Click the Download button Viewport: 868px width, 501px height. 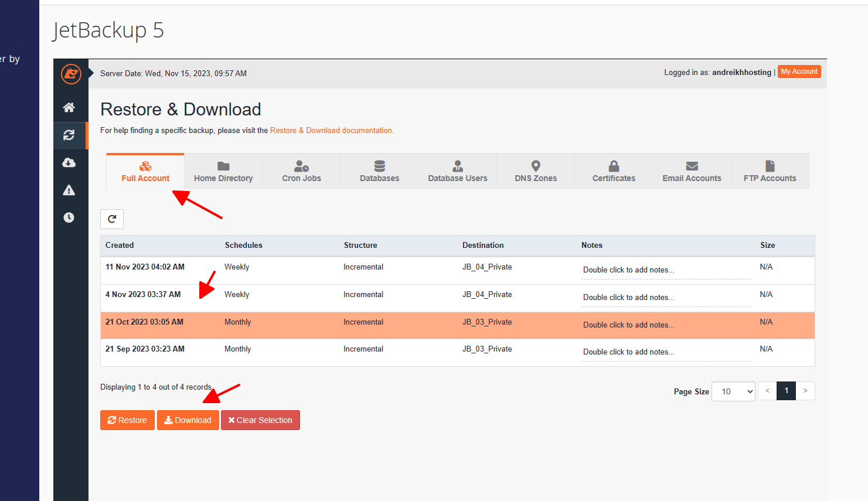pos(188,420)
